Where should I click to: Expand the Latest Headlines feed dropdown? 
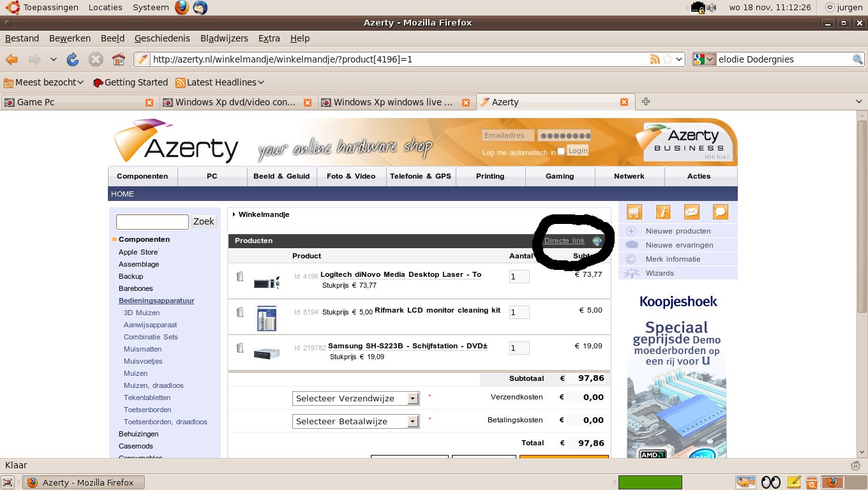220,82
